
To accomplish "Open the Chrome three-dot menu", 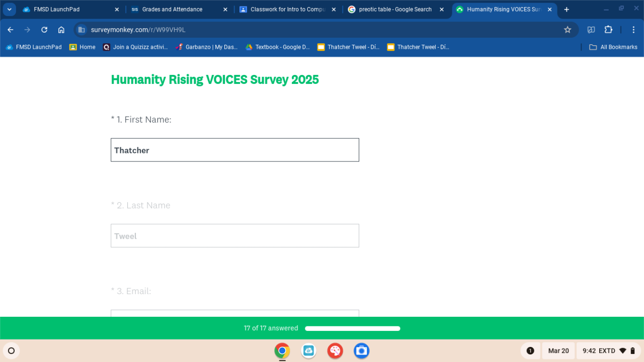I will click(633, 30).
